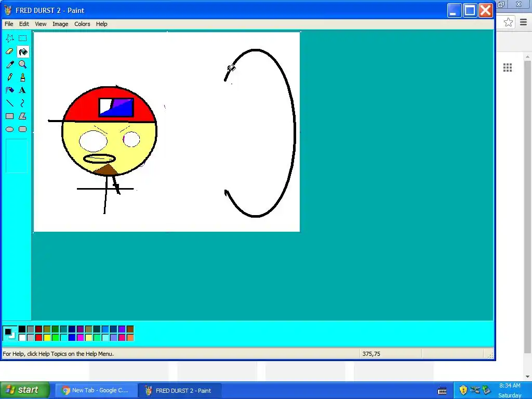
Task: Choose the straight Line tool
Action: pos(10,103)
